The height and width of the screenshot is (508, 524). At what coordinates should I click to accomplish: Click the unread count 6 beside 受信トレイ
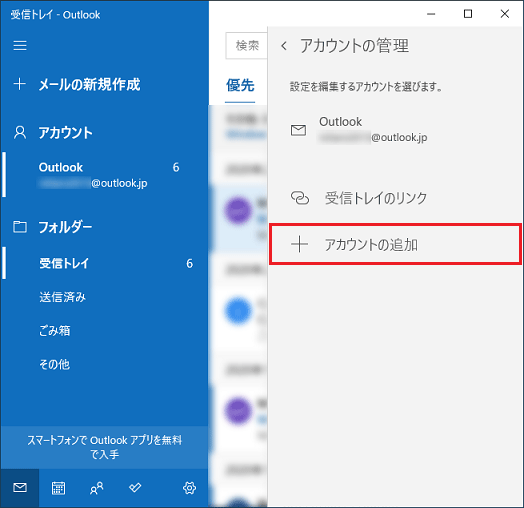click(189, 263)
